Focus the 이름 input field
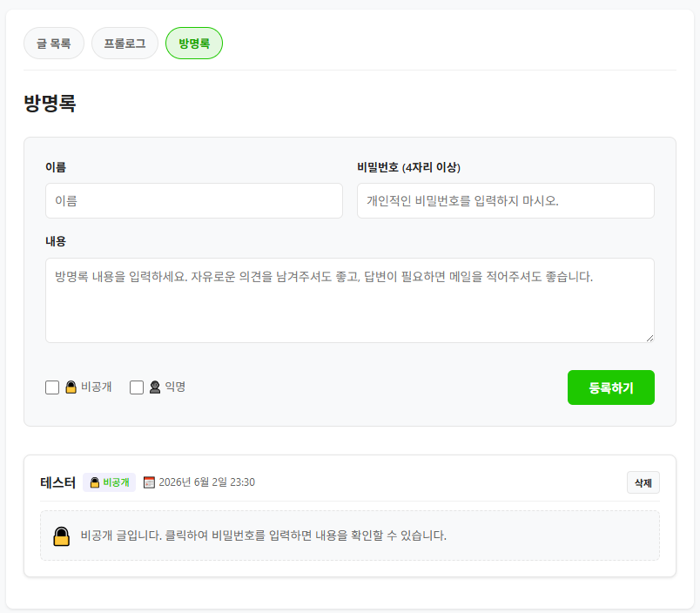Viewport: 700px width, 613px height. (x=194, y=200)
